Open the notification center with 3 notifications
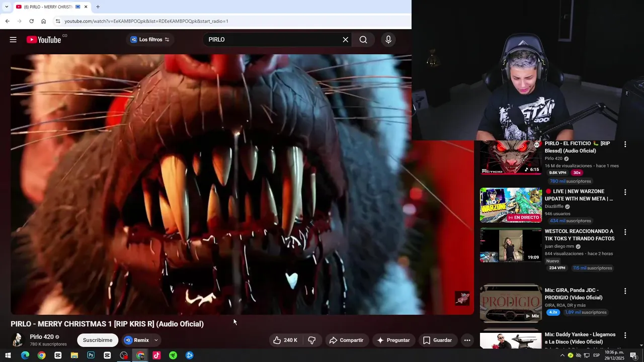 tap(633, 355)
